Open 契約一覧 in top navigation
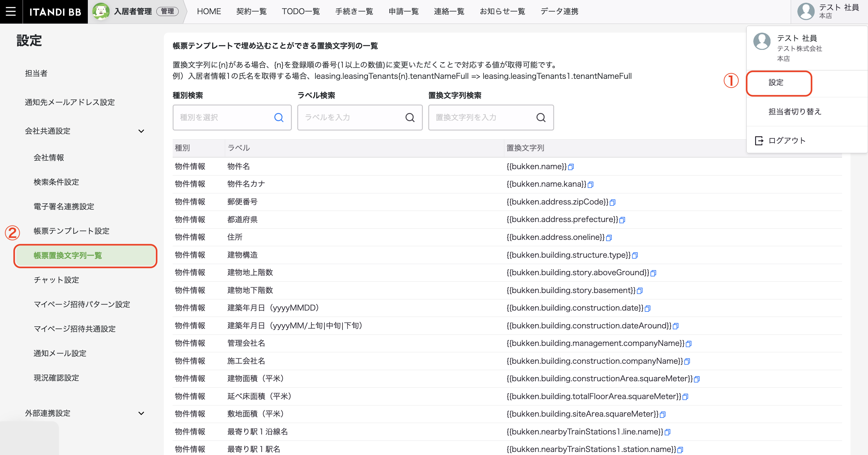868x455 pixels. pos(251,11)
